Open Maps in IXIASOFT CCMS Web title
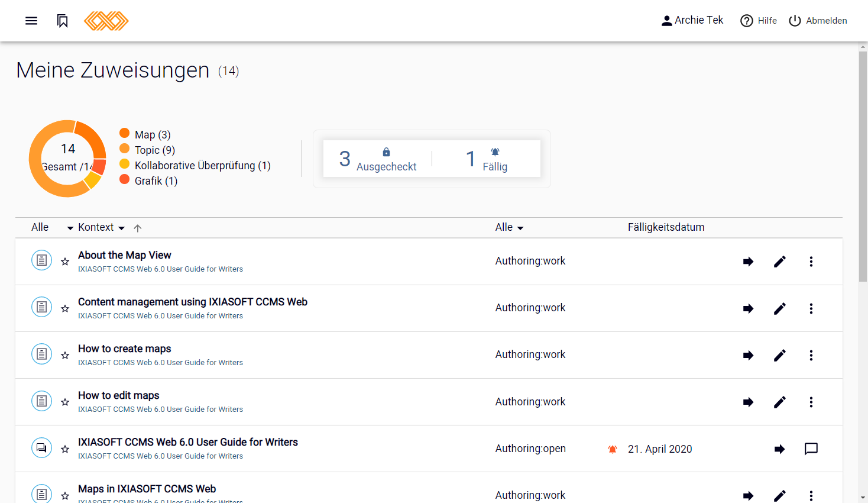 (147, 489)
